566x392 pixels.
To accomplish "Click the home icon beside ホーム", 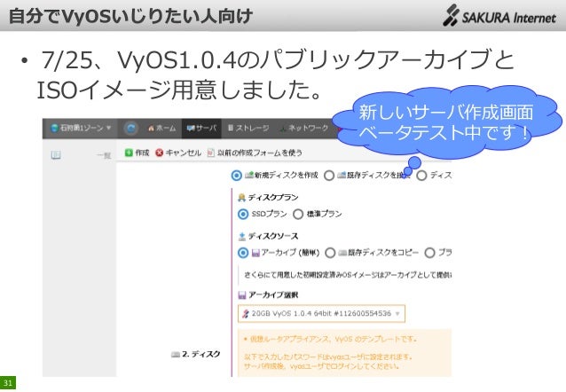I will [151, 128].
